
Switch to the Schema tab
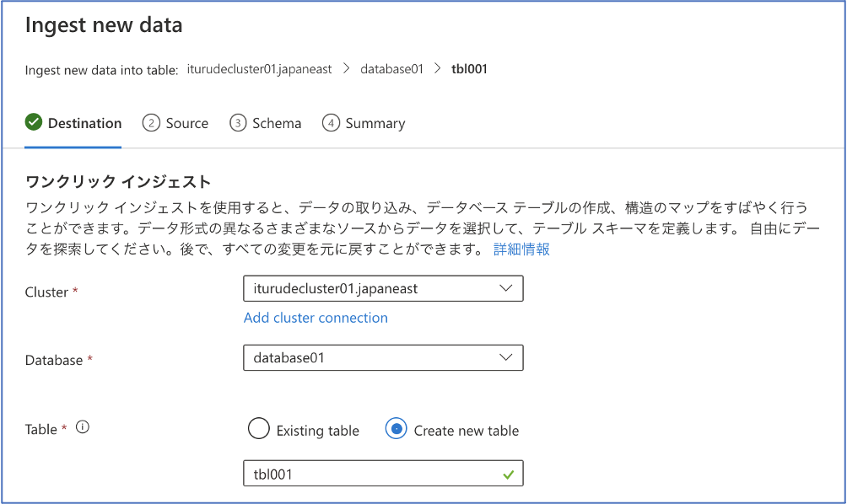[x=265, y=124]
